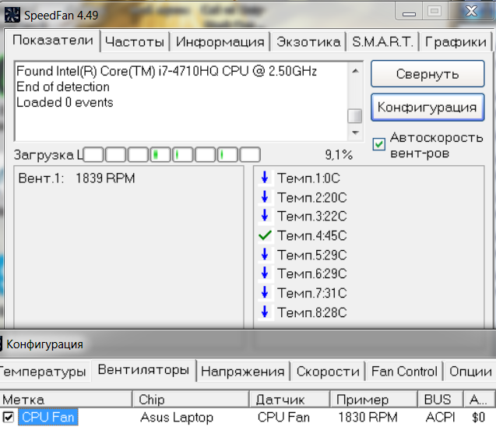Click the $0 address cell

pos(478,417)
